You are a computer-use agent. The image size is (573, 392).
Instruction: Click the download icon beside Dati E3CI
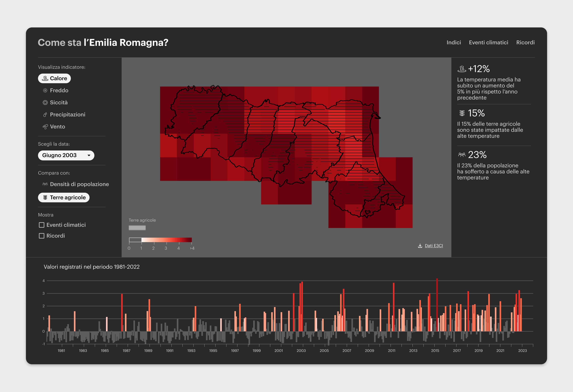[x=420, y=246]
